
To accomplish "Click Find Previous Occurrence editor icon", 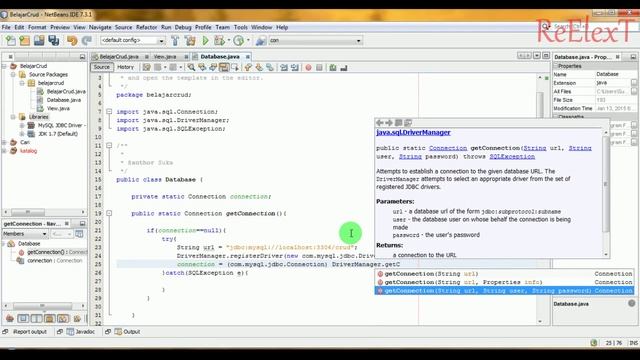I will tap(202, 67).
